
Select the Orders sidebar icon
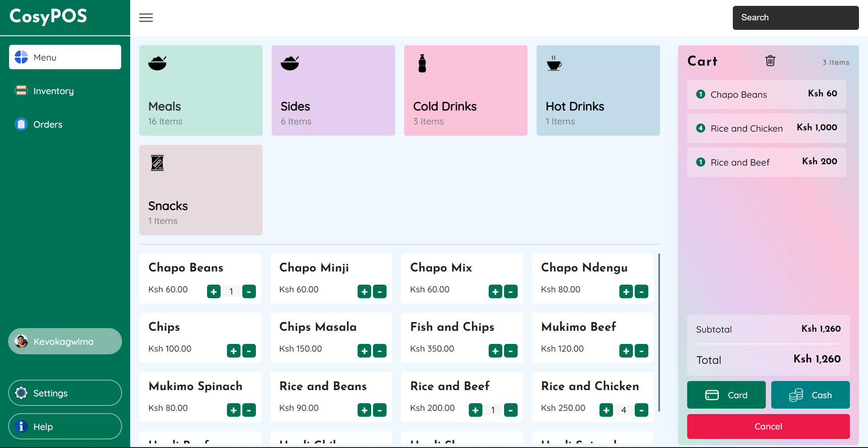[x=21, y=124]
